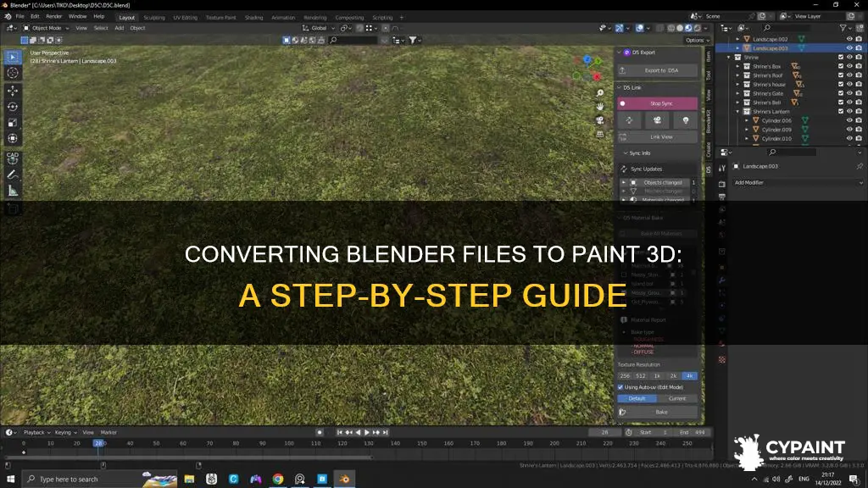This screenshot has height=488, width=868.
Task: Select the Rotate tool
Action: [13, 106]
